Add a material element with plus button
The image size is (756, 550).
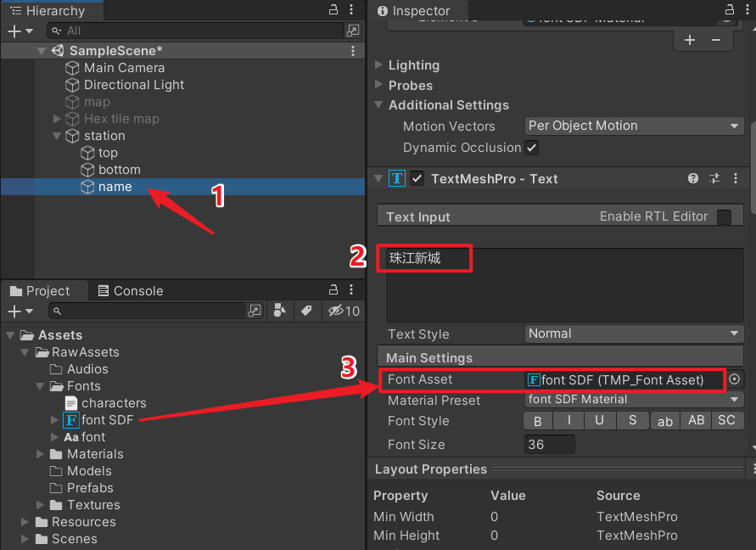(x=690, y=40)
